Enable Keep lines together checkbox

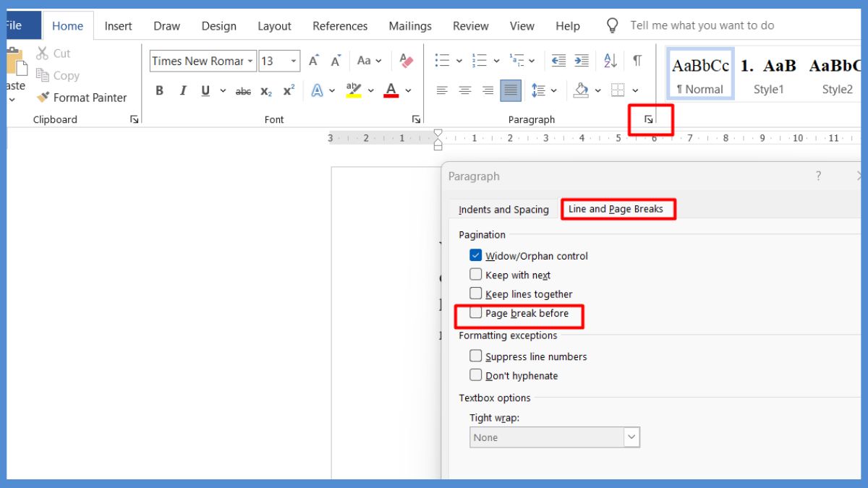[475, 294]
